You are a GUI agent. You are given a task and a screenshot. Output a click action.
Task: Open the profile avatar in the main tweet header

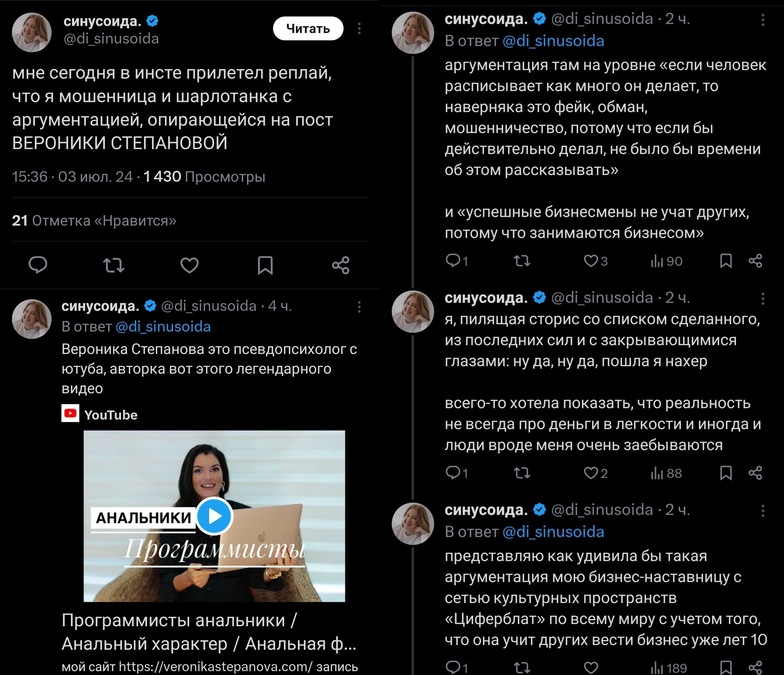click(x=32, y=32)
